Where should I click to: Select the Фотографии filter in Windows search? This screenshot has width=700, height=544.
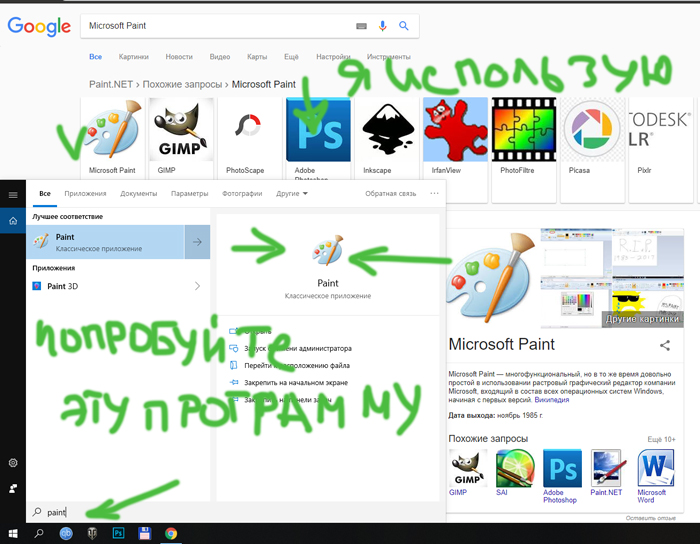(242, 193)
